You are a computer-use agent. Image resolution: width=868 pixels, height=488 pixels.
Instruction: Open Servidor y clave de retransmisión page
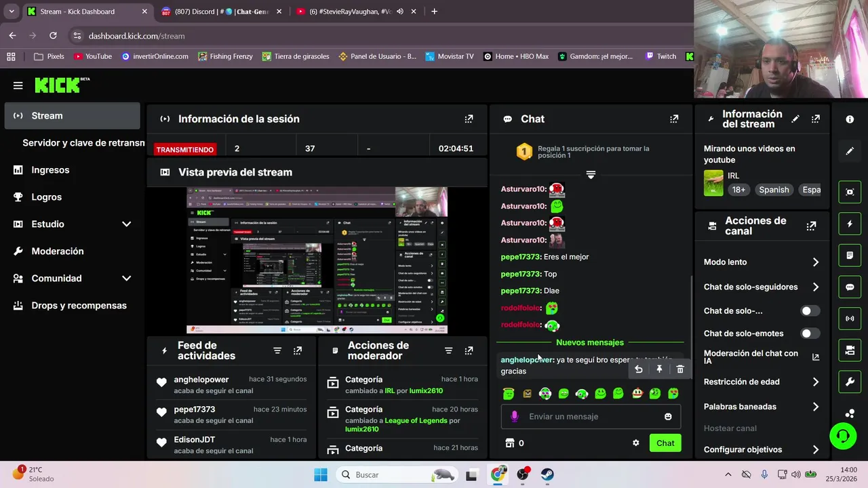coord(83,143)
